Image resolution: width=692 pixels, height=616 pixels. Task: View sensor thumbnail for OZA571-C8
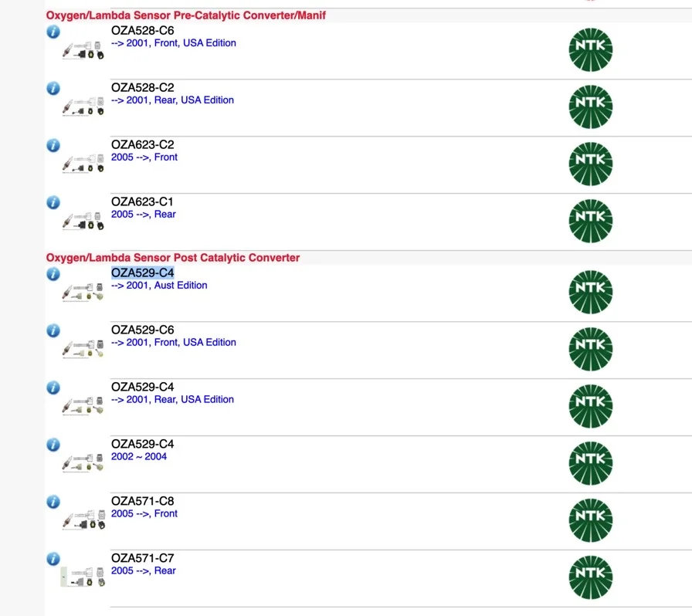point(83,520)
